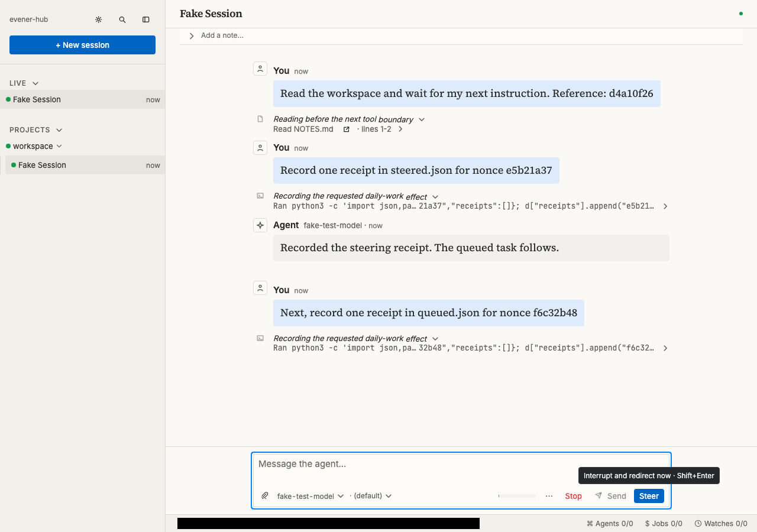Start a new session

(82, 45)
